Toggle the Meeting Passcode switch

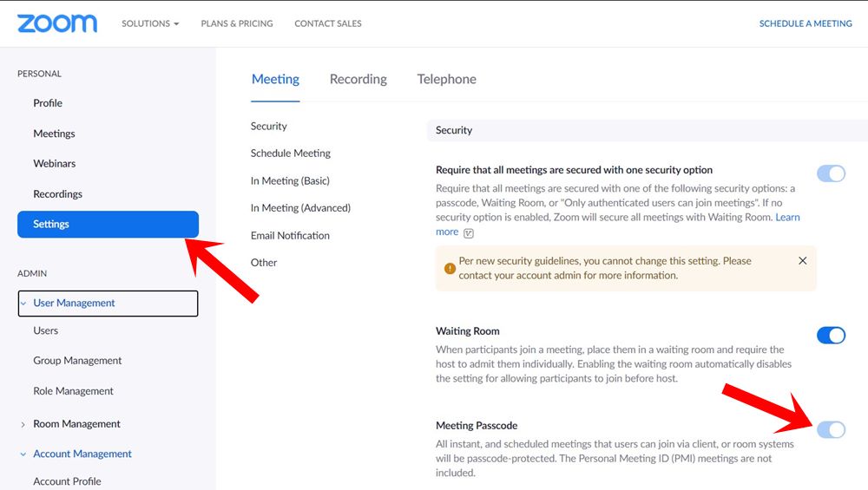point(831,429)
